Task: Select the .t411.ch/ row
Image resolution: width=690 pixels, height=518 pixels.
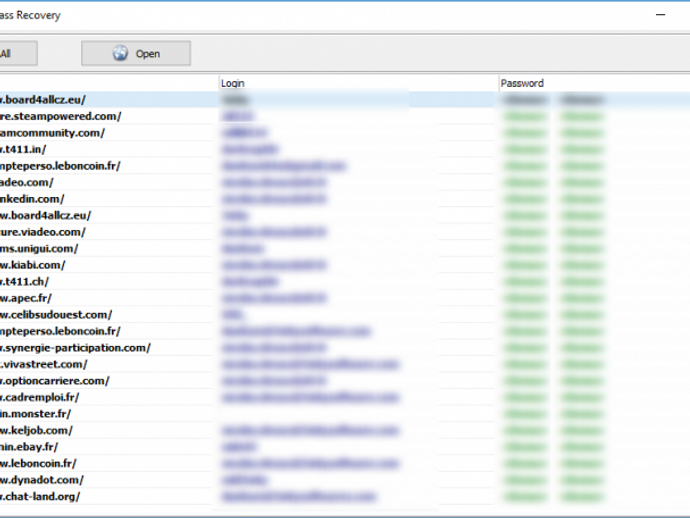Action: pyautogui.click(x=345, y=282)
